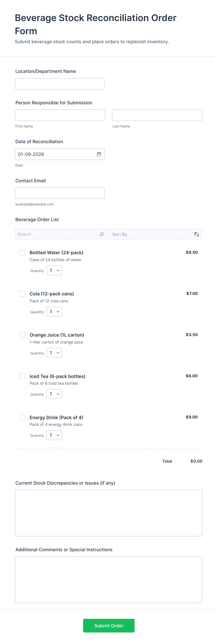Click the Submit Order button
This screenshot has width=215, height=644.
click(109, 625)
